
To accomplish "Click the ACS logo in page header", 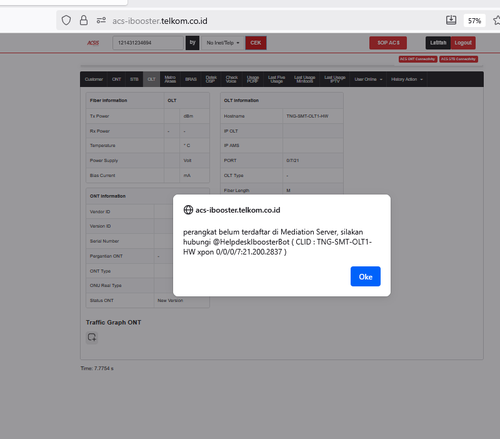I will coord(93,43).
